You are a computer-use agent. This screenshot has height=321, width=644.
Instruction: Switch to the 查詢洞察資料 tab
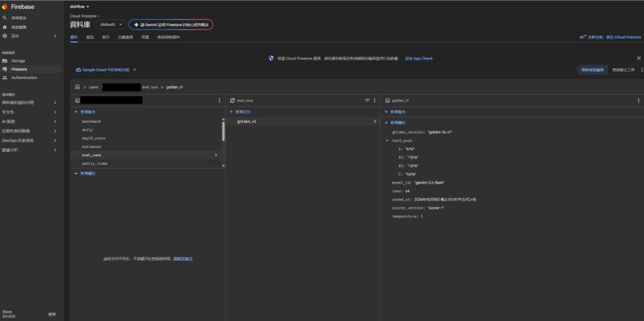(x=169, y=37)
